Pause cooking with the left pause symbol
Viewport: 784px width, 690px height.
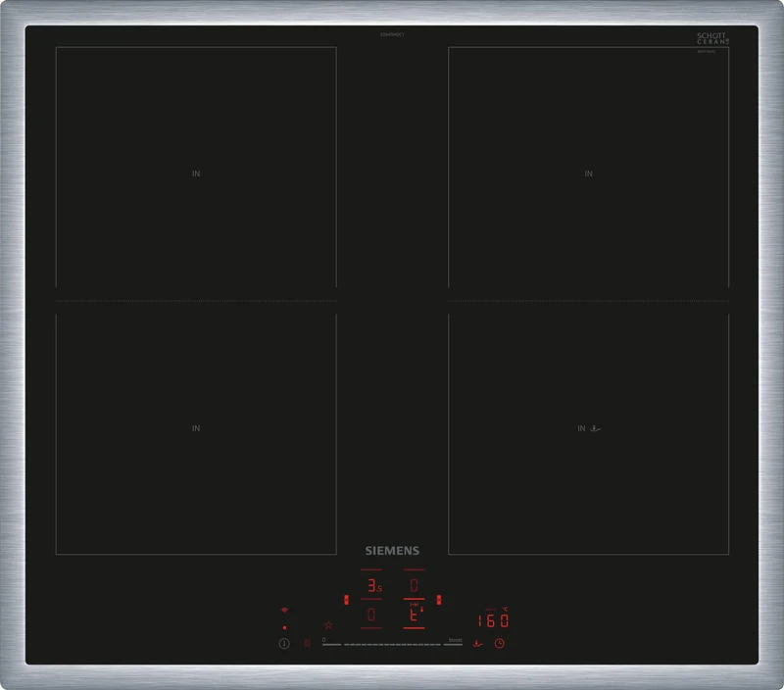(x=346, y=599)
